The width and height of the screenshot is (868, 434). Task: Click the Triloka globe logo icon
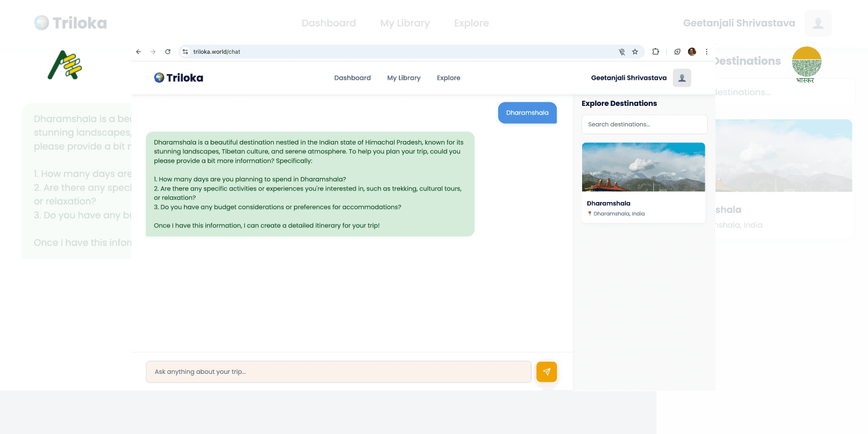coord(160,78)
